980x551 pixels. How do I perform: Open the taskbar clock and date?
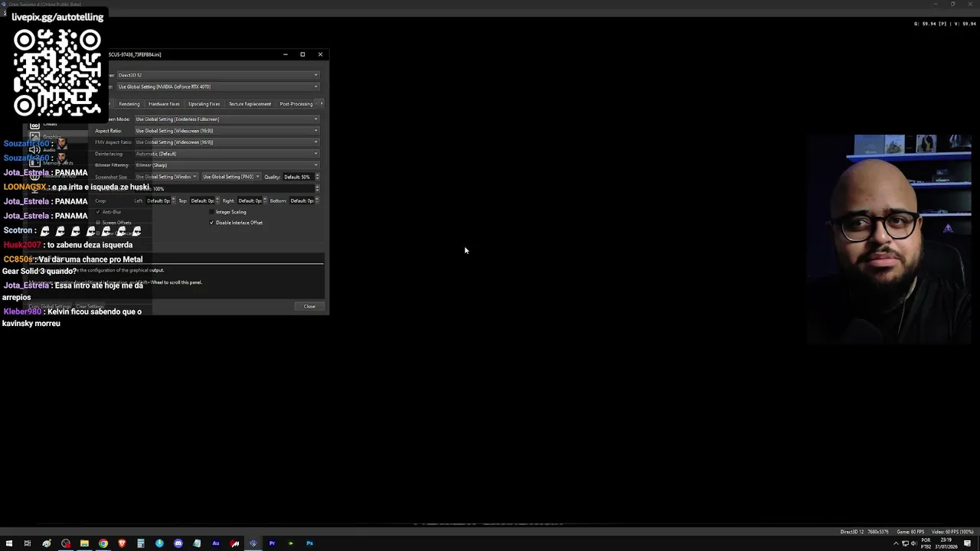[946, 543]
